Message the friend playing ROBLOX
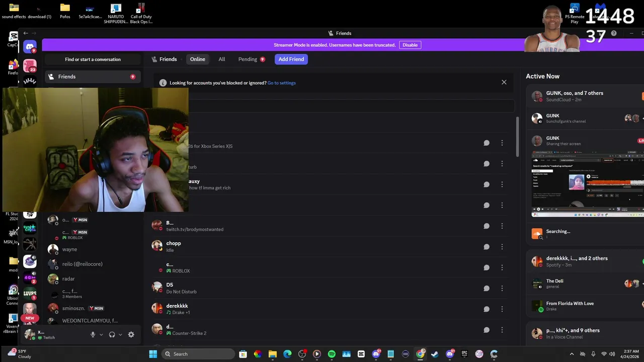 click(x=486, y=267)
